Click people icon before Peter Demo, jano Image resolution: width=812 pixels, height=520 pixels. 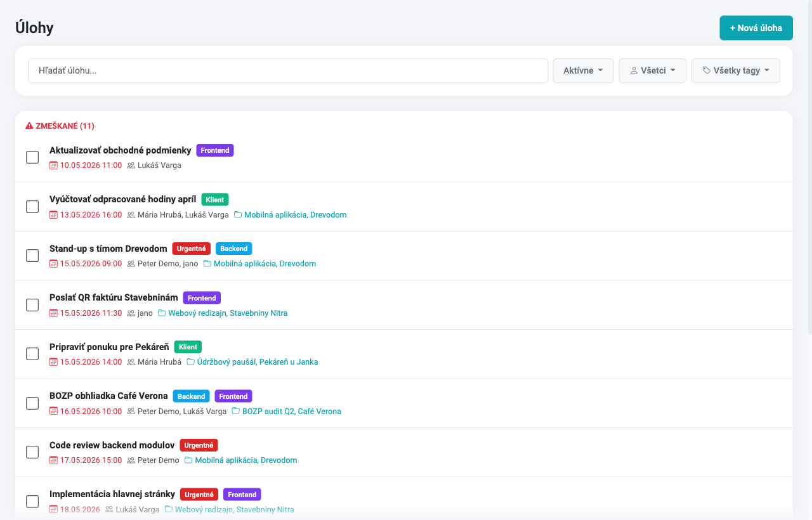tap(131, 264)
